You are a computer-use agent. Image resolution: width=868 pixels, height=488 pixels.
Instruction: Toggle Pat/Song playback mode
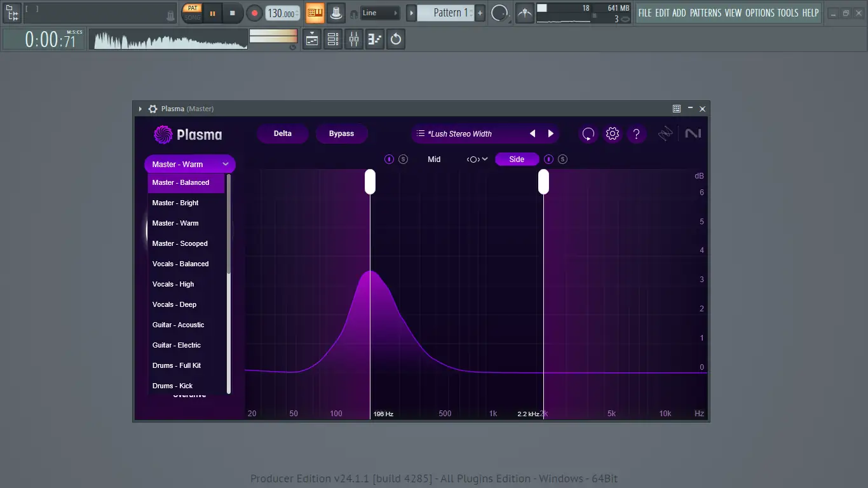click(x=192, y=13)
